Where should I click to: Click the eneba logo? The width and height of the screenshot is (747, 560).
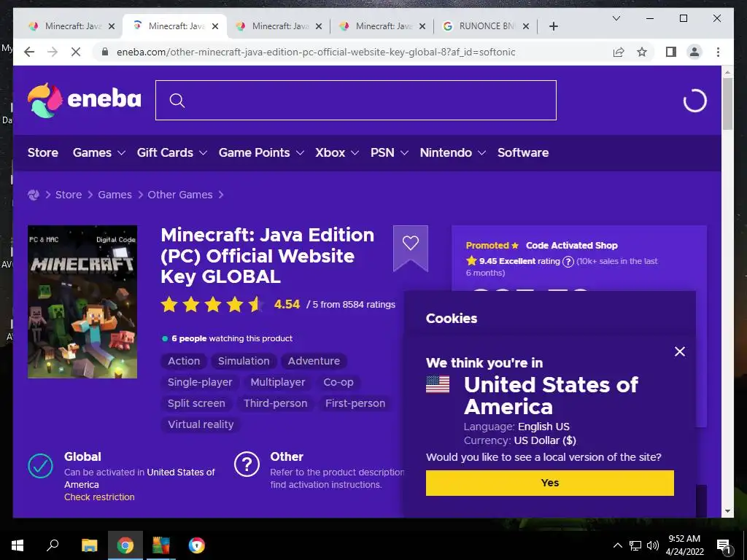click(85, 100)
